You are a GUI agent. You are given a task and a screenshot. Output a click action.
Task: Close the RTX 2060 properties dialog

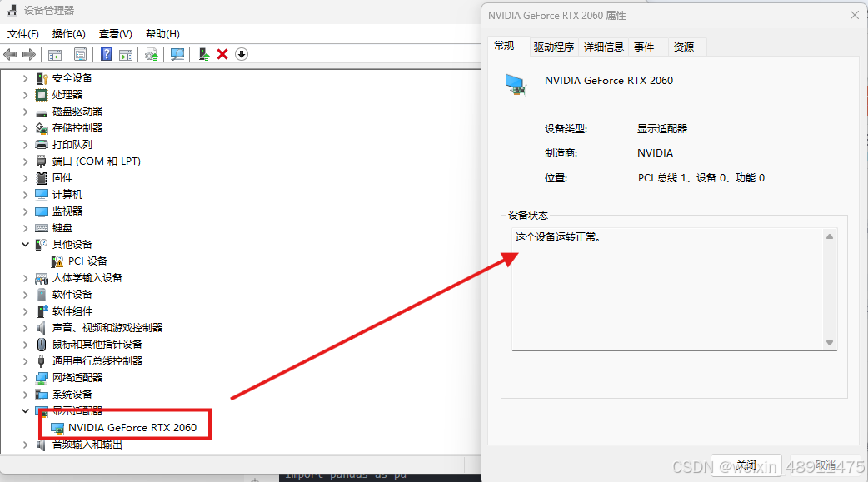(854, 16)
